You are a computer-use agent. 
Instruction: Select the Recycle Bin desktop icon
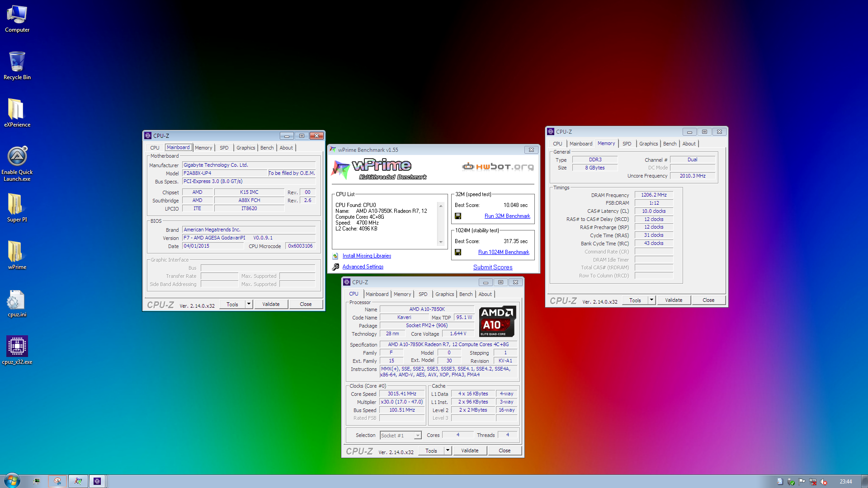coord(17,66)
